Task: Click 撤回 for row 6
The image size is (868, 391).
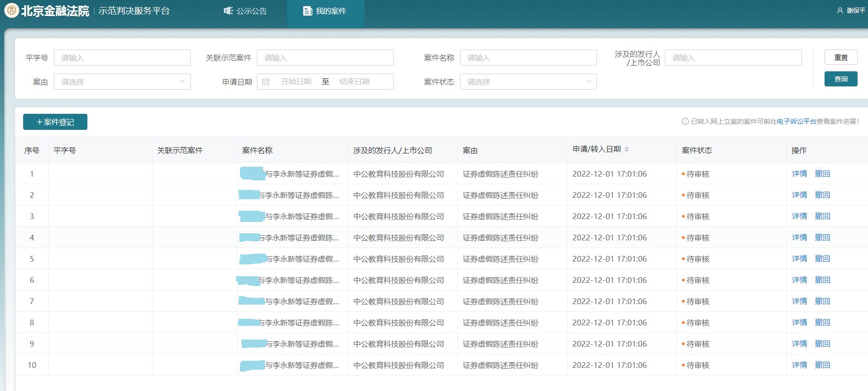Action: pos(823,280)
